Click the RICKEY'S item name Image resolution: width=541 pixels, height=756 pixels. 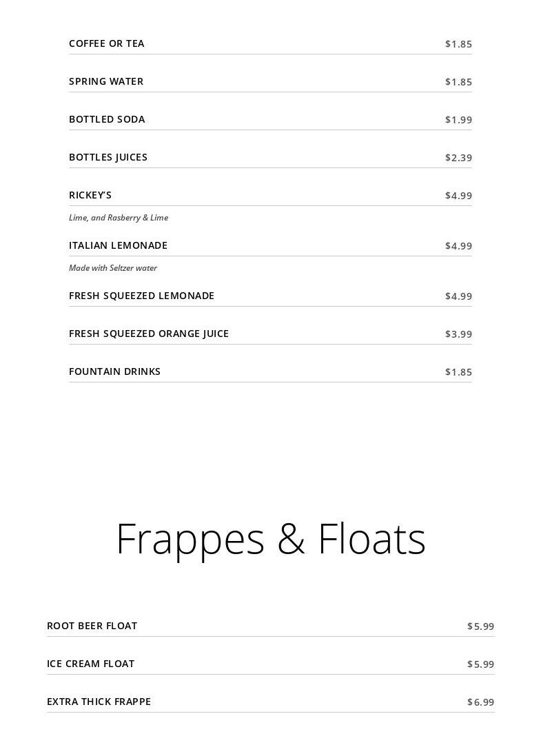[x=90, y=195]
